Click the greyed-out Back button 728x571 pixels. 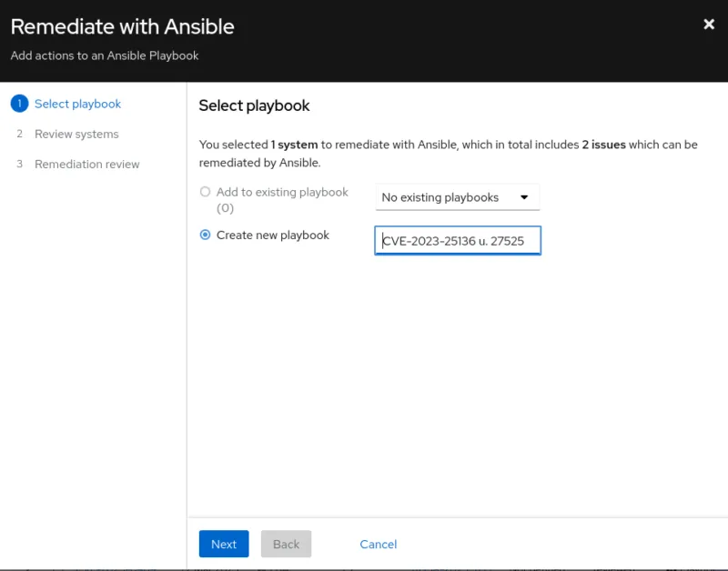(x=286, y=544)
